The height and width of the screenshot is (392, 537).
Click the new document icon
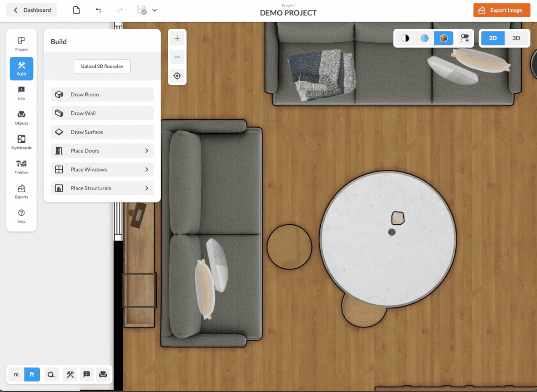pos(76,10)
